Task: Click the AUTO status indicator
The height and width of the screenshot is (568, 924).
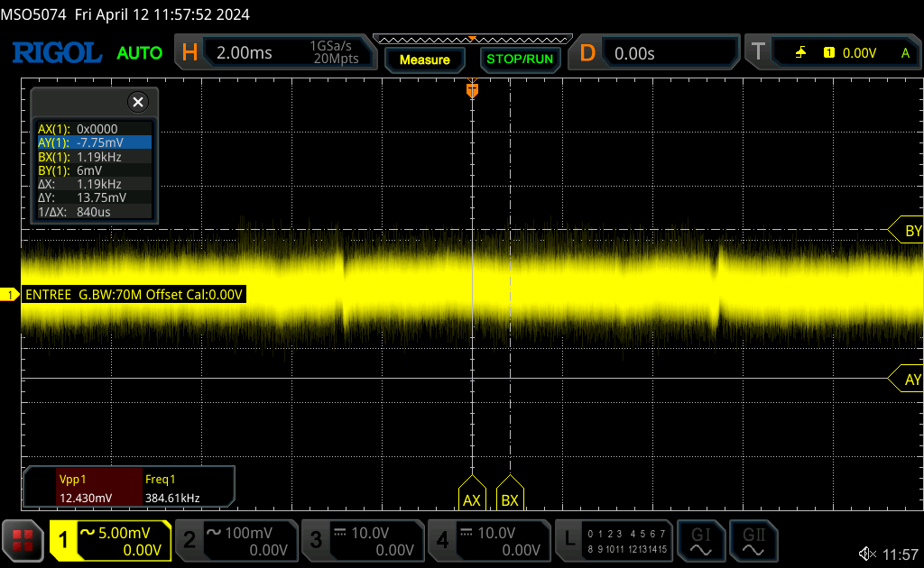Action: point(140,53)
